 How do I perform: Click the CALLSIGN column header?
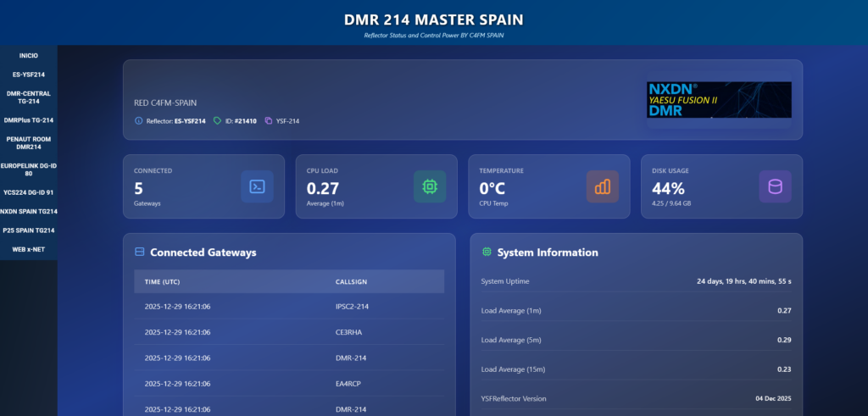[351, 281]
